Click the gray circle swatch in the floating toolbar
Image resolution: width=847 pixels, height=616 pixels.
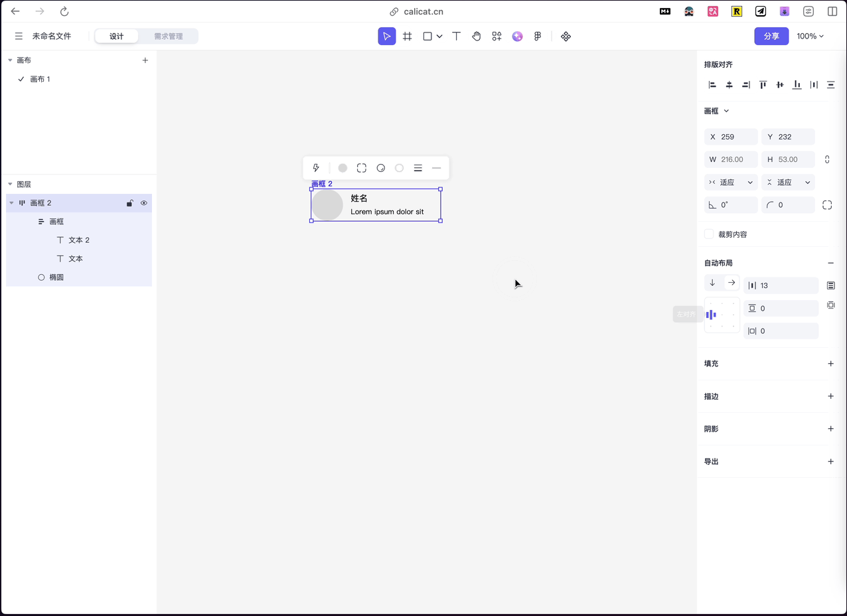tap(342, 167)
